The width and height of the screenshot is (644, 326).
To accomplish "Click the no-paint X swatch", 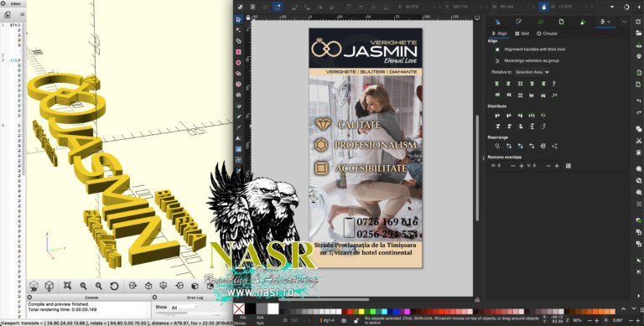I will coord(239,308).
